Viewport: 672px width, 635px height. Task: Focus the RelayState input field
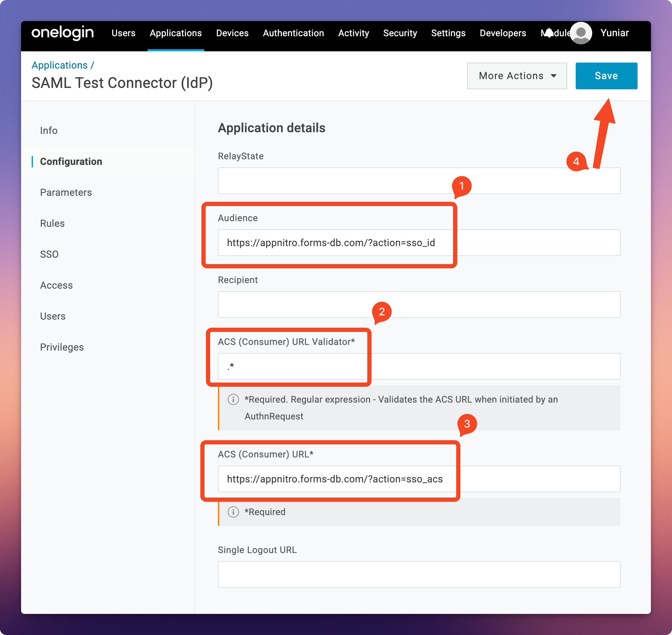click(419, 181)
